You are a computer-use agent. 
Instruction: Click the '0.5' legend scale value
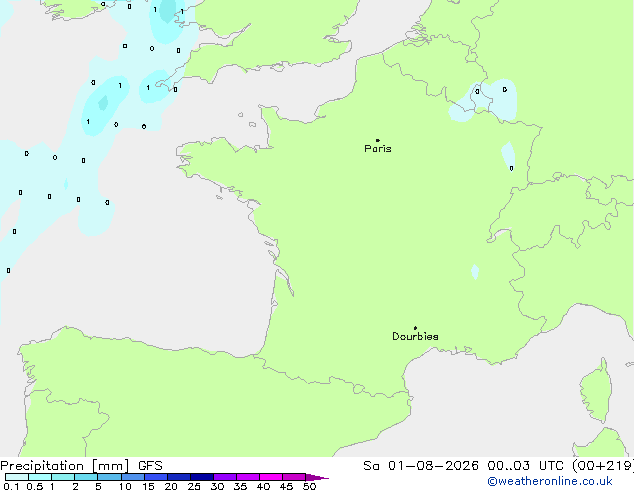pos(35,486)
